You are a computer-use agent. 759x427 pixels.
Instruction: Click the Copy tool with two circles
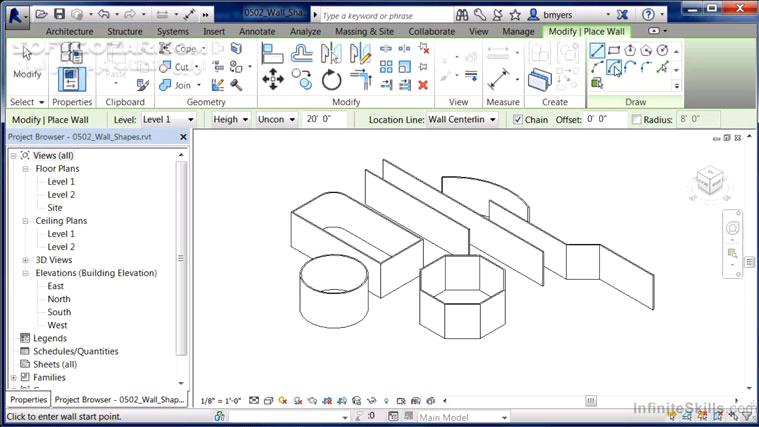click(302, 79)
